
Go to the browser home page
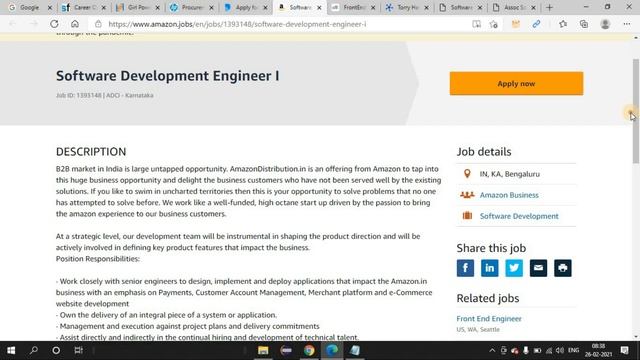pos(75,24)
